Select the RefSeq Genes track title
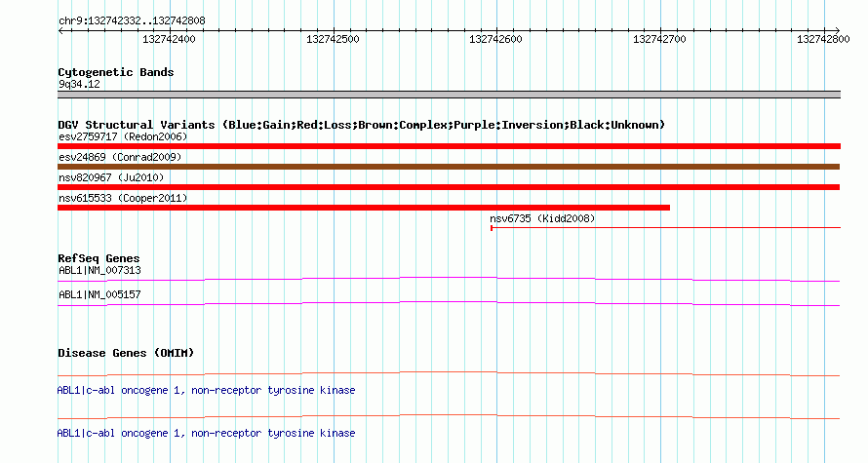868x463 pixels. coord(99,258)
